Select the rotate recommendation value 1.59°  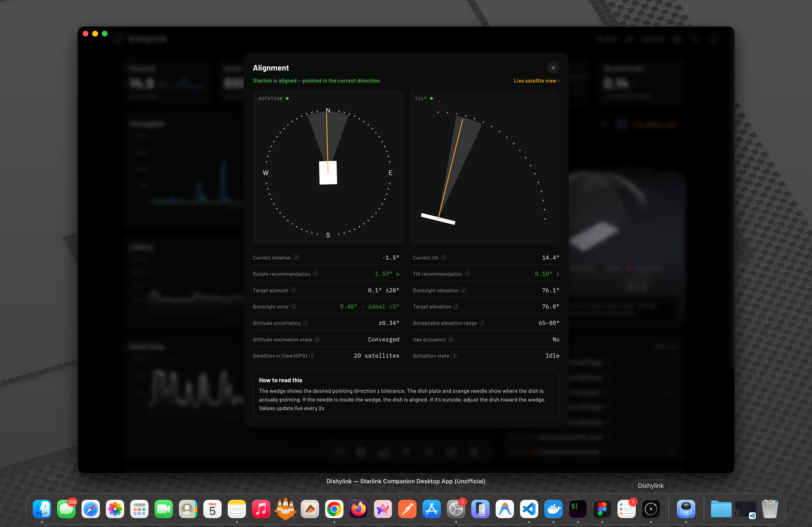click(383, 274)
